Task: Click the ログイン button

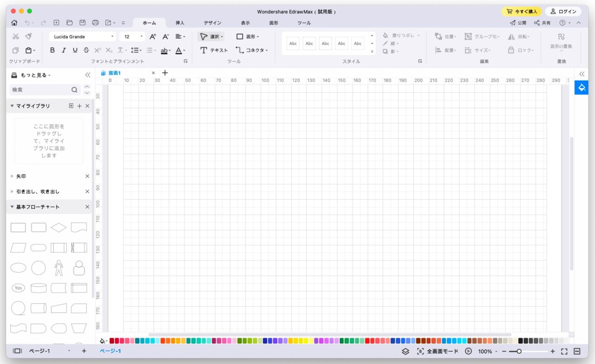Action: click(x=563, y=12)
